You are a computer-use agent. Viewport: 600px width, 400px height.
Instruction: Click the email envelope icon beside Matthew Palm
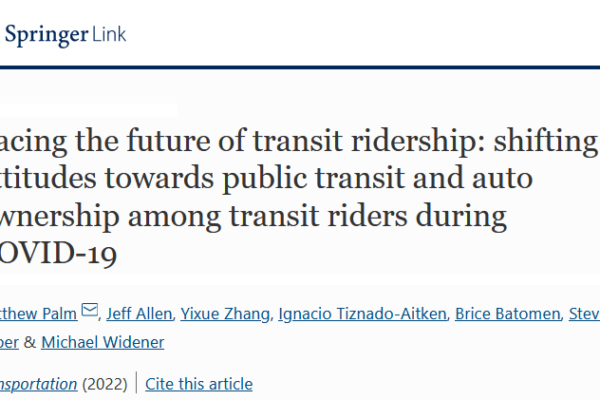tap(90, 310)
